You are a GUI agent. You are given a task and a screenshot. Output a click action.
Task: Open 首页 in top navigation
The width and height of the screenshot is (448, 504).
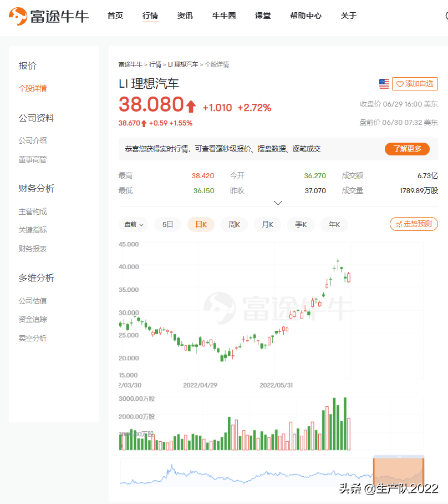(115, 16)
